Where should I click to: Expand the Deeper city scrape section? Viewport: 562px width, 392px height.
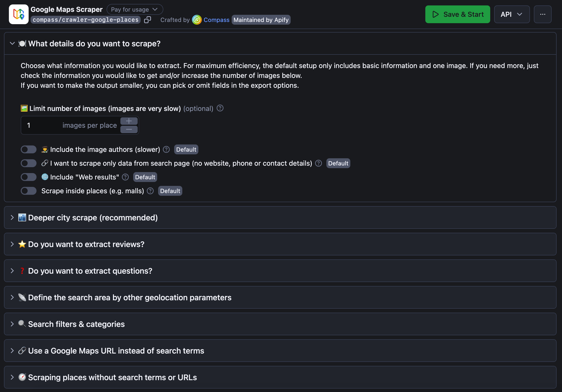[280, 217]
